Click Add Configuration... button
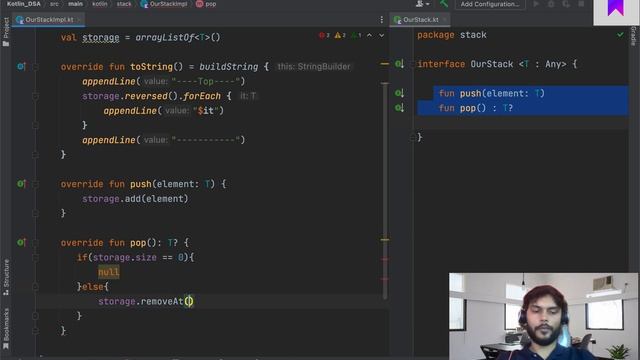640x360 pixels. (x=490, y=4)
